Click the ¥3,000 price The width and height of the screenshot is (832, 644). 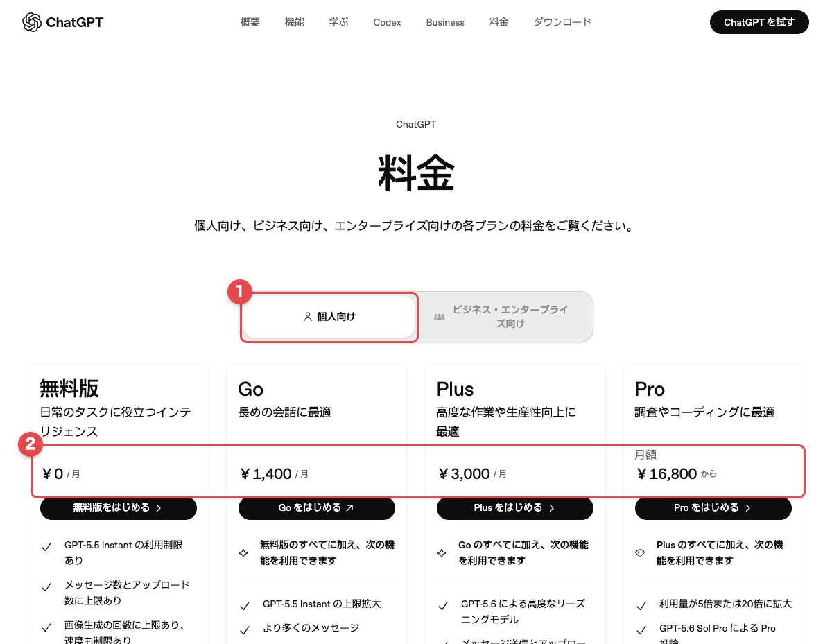[x=464, y=474]
